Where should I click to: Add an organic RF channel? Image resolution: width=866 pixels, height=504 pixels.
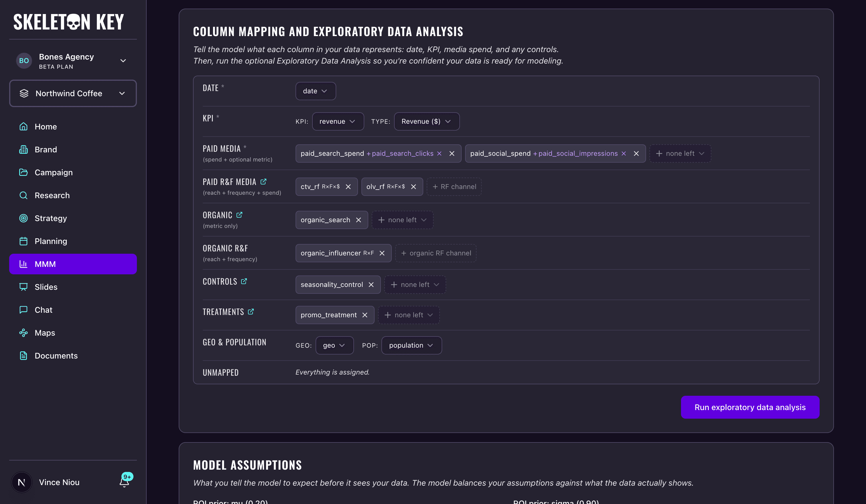[436, 253]
